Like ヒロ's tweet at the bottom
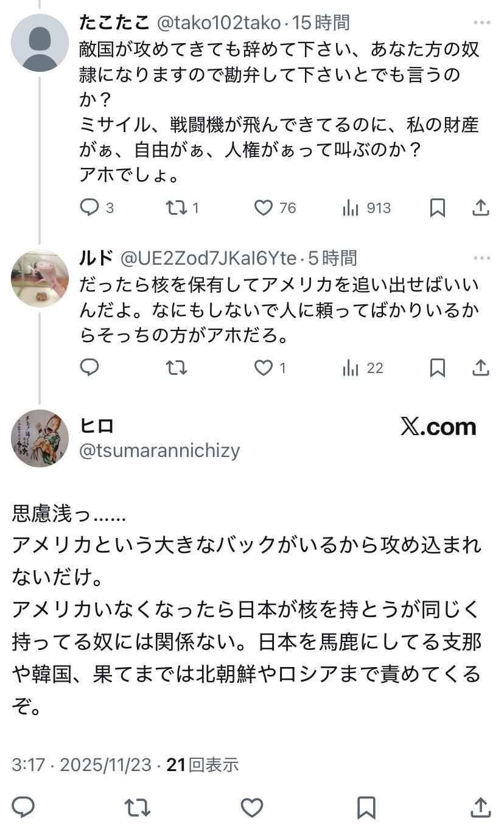This screenshot has width=504, height=824. point(251,808)
